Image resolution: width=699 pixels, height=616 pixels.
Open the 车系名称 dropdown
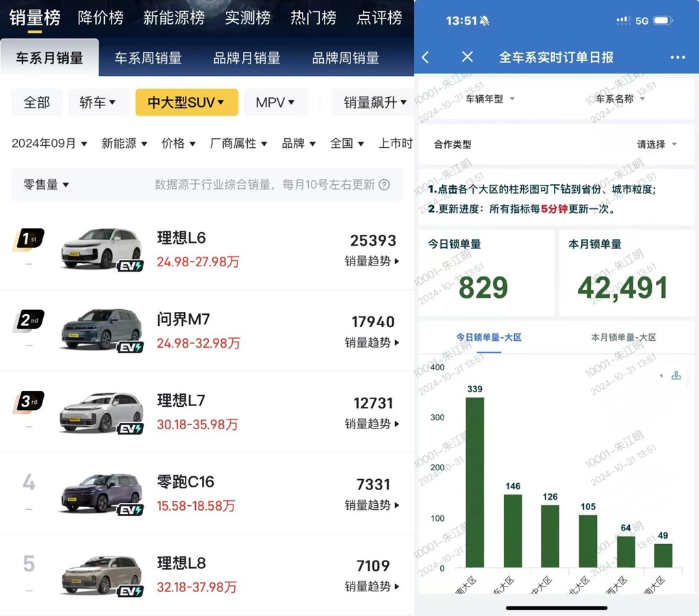[x=620, y=99]
